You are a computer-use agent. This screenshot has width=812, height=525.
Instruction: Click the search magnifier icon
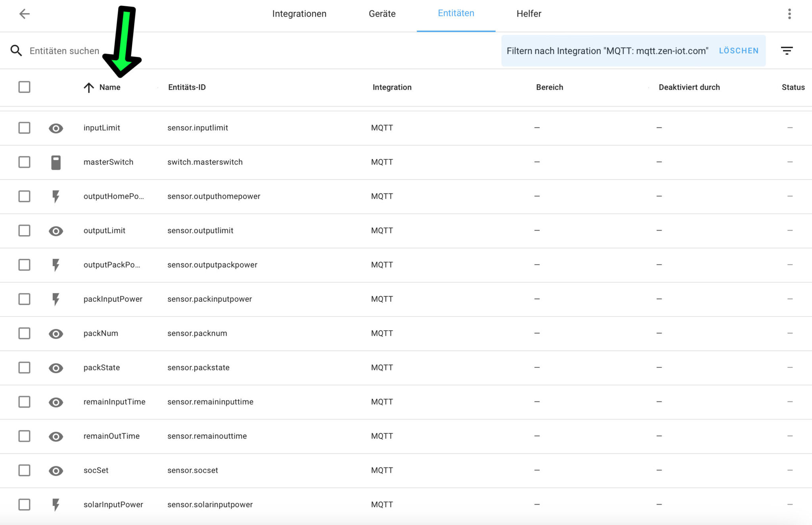[x=16, y=51]
